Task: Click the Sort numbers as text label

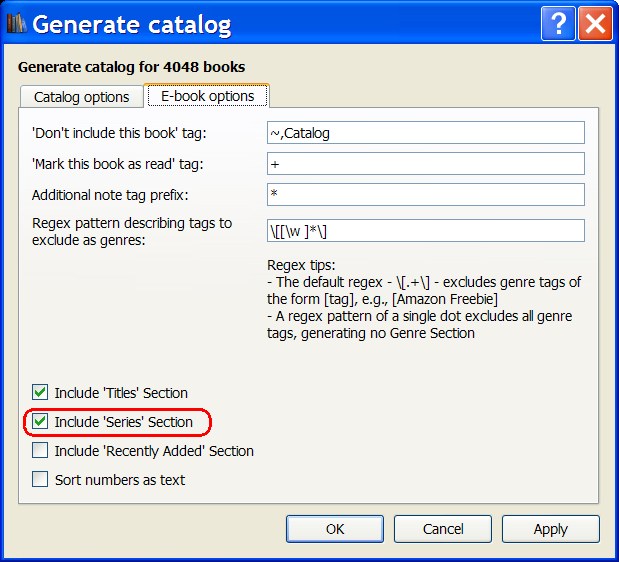Action: pyautogui.click(x=119, y=480)
